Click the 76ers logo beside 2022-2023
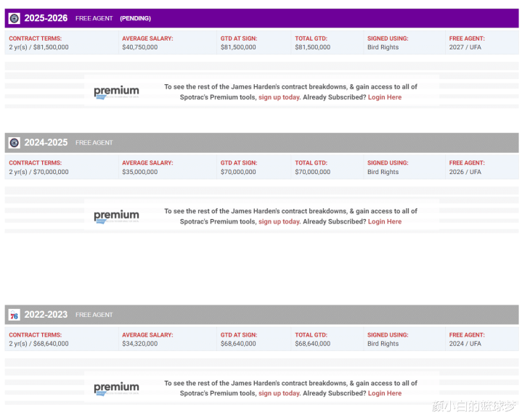 point(15,315)
